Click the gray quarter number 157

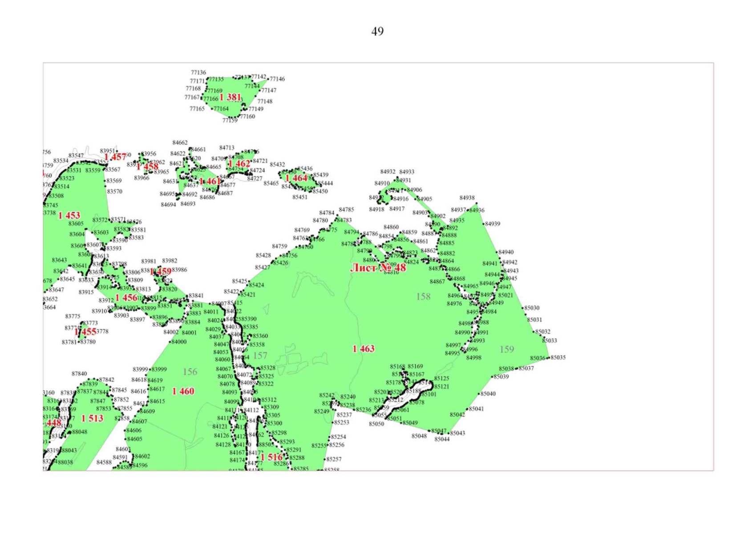(260, 356)
